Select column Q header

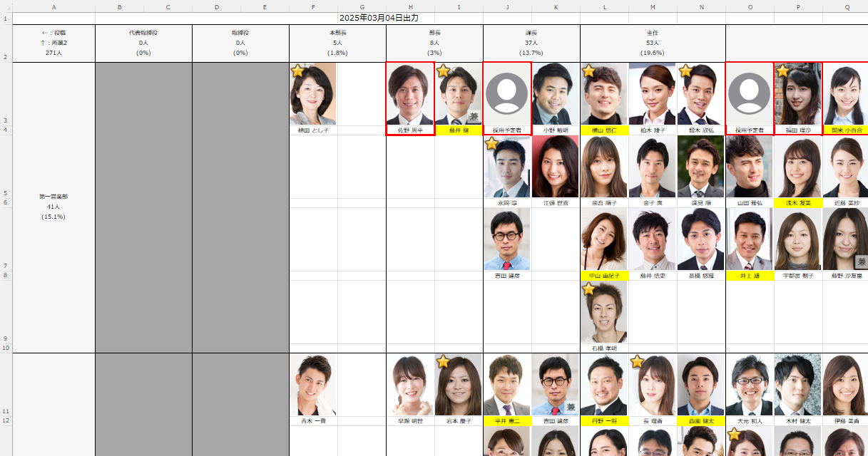point(846,6)
